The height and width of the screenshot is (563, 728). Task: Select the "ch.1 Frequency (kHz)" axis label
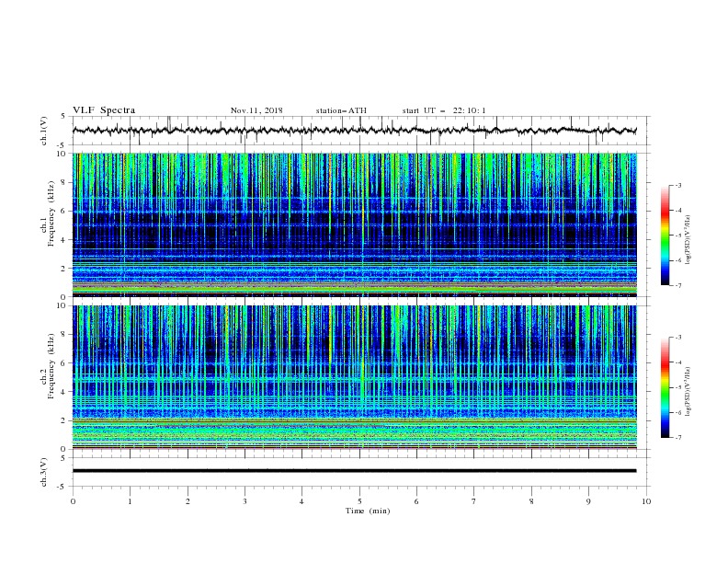point(47,212)
